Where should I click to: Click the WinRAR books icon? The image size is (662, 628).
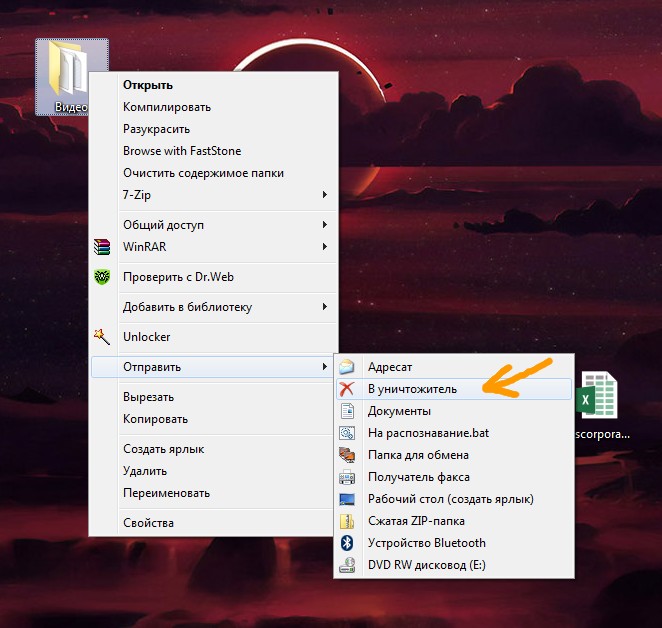tap(101, 247)
